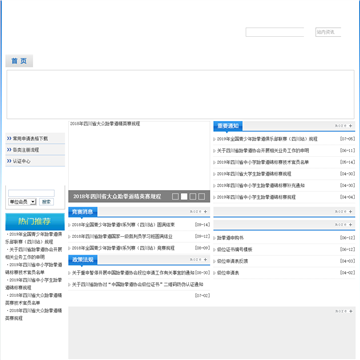
Task: Click arrow bullet before 段位申请表 entry
Action: (214, 273)
